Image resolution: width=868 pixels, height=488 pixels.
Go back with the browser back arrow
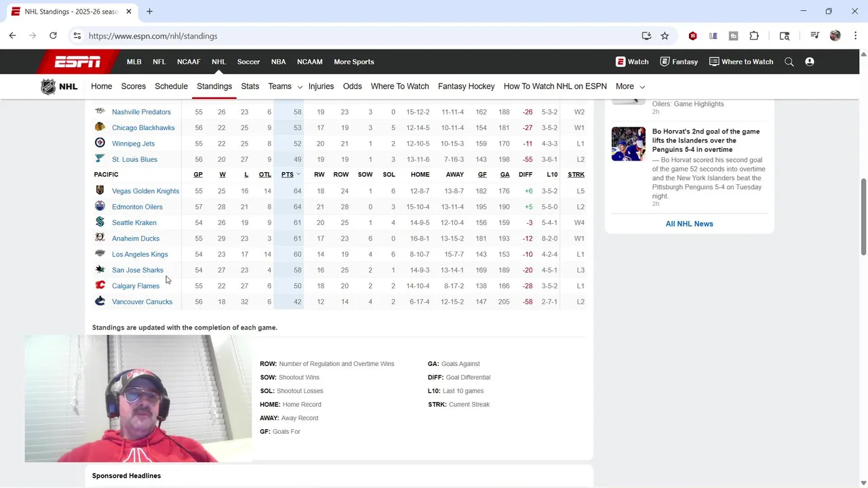pyautogui.click(x=12, y=36)
